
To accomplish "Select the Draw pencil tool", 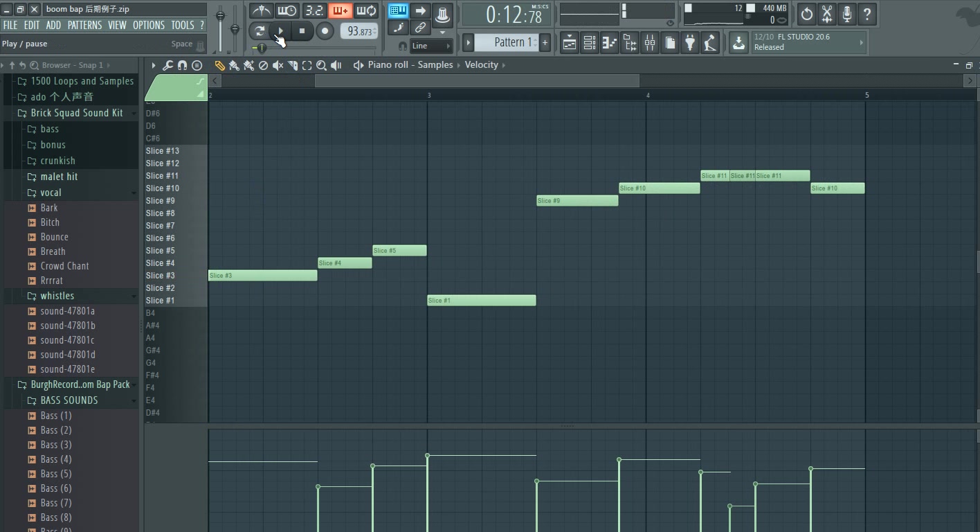I will point(219,65).
